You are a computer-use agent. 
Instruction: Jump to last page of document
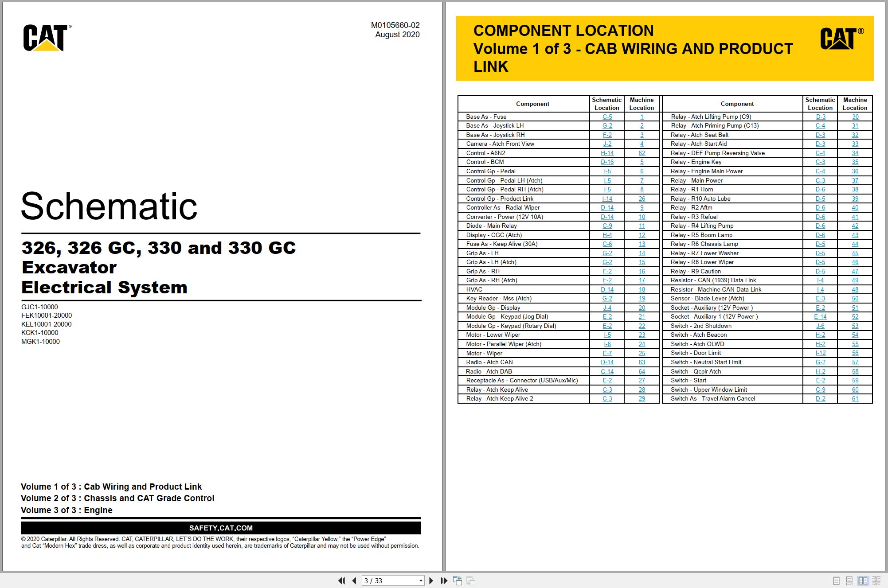(444, 580)
